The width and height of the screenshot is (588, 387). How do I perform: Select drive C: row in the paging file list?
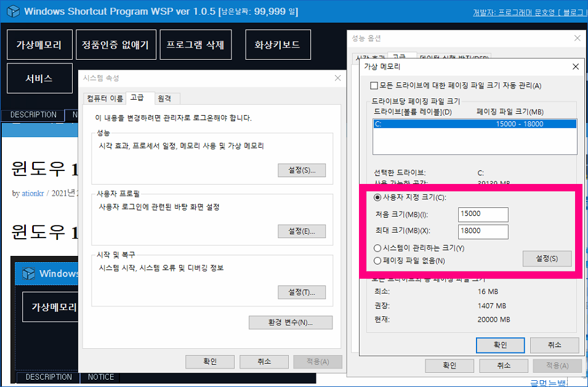pos(475,124)
